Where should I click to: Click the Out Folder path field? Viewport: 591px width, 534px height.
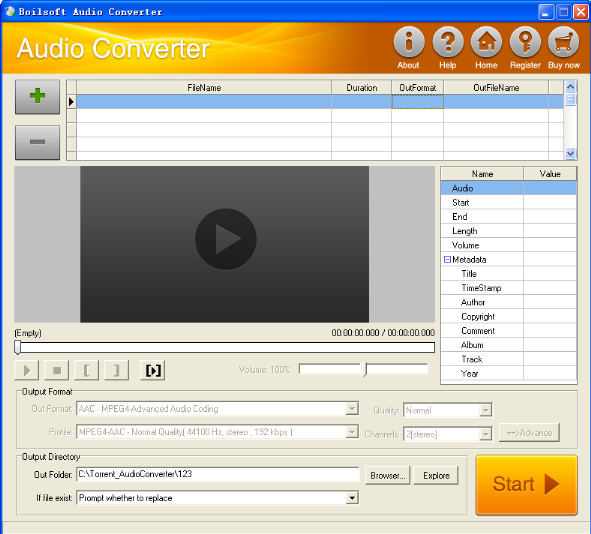pyautogui.click(x=217, y=474)
